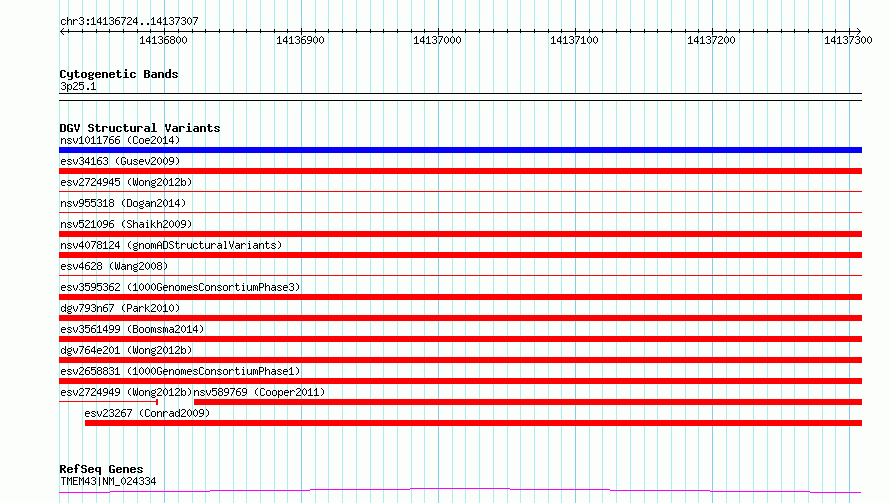Click the DGV Structural Variants track heading
This screenshot has height=503, width=890.
(x=140, y=128)
